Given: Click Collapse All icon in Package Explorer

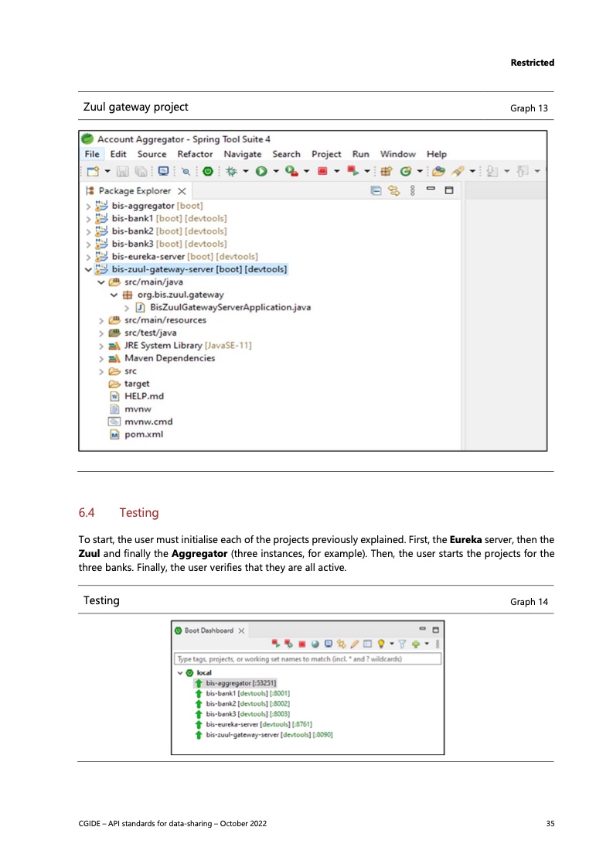Looking at the screenshot, I should (376, 190).
